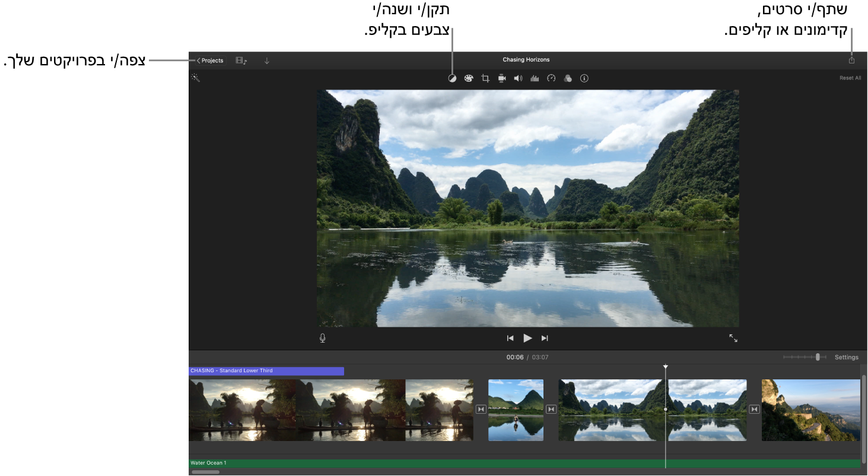Viewport: 868px width, 476px height.
Task: Select the Stabilization tool
Action: coord(501,78)
